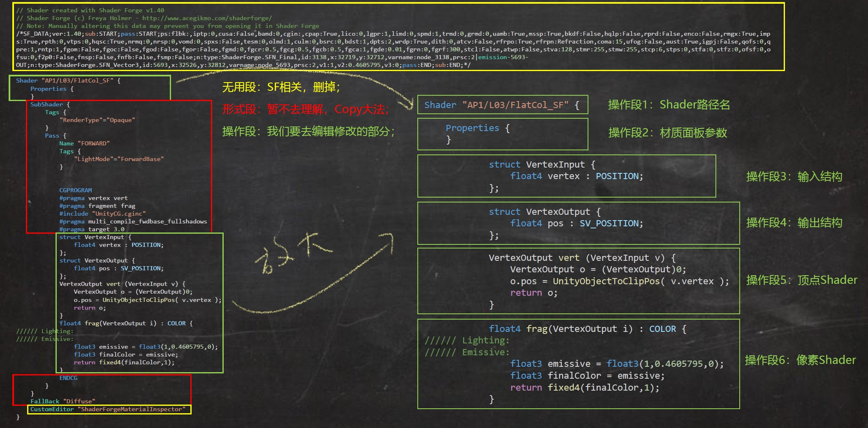This screenshot has height=428, width=868.
Task: Click the "RenderType"="Opaque" tag line
Action: 97,120
